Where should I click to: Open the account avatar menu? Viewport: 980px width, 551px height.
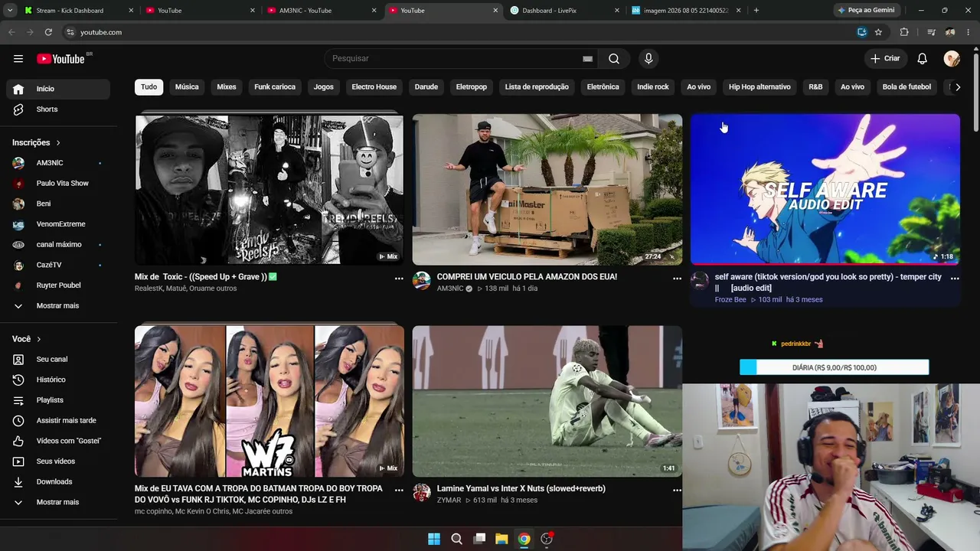952,59
